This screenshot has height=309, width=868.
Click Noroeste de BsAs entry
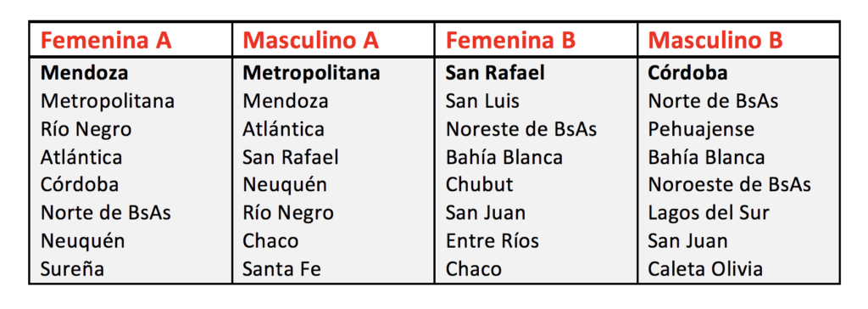[730, 185]
